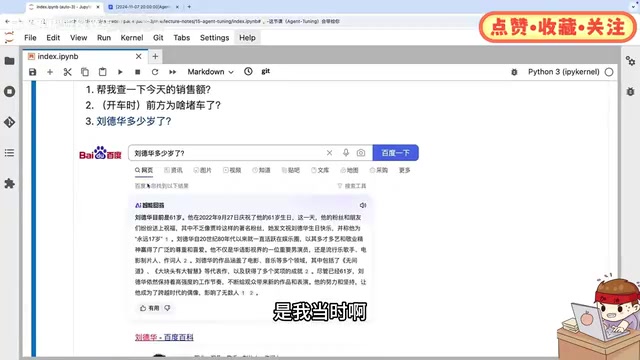Go back with browser back arrow
640x360 pixels.
point(7,21)
